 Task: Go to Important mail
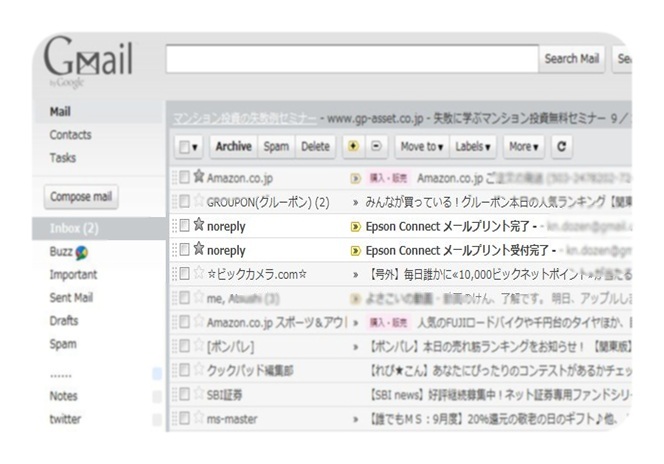(x=73, y=275)
